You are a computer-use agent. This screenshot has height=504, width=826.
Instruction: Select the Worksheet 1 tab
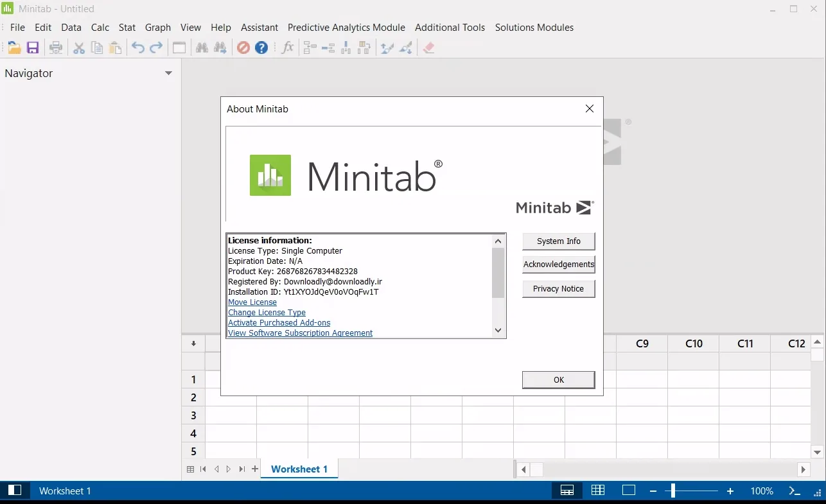(299, 469)
